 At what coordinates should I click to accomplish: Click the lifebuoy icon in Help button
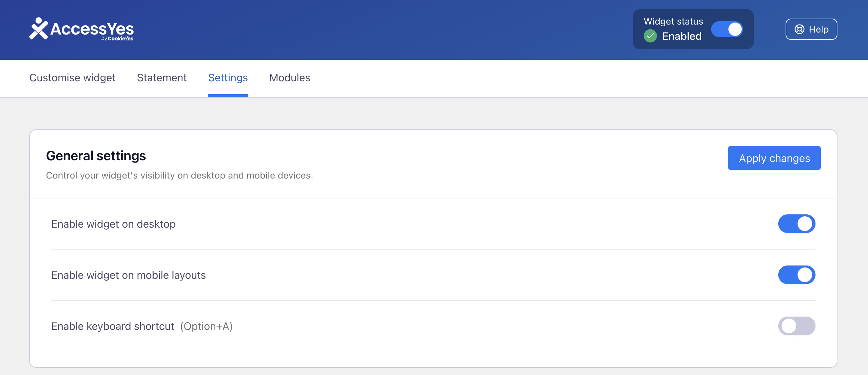point(799,29)
